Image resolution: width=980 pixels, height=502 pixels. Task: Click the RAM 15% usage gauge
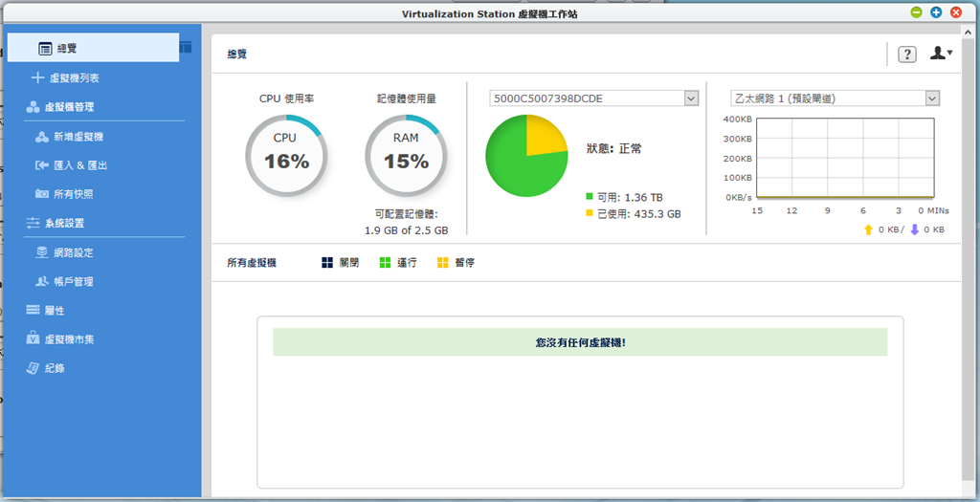pyautogui.click(x=406, y=156)
